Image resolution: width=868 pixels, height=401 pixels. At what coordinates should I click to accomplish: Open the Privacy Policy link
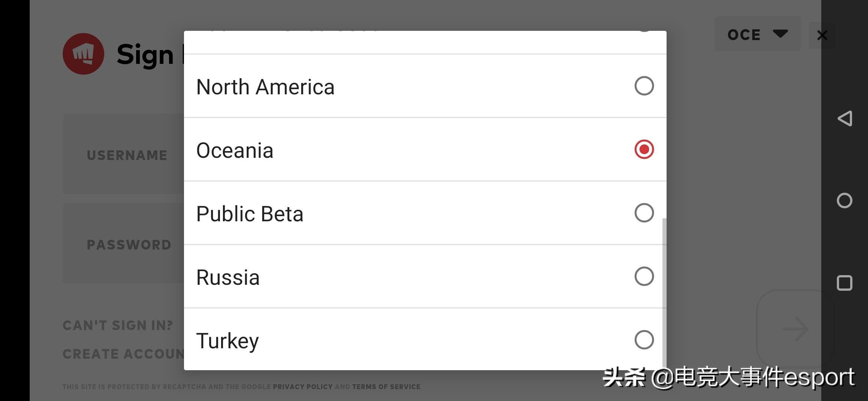coord(303,387)
